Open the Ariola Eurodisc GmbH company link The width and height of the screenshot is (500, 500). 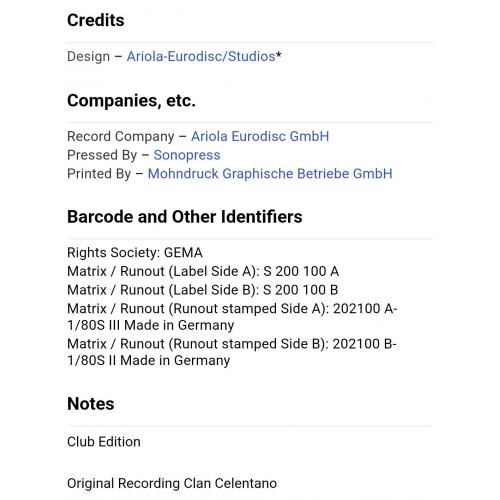(260, 136)
